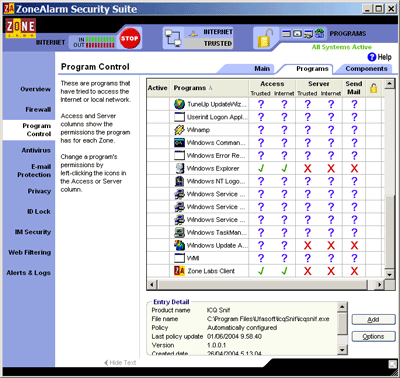Click the Add button

(373, 320)
